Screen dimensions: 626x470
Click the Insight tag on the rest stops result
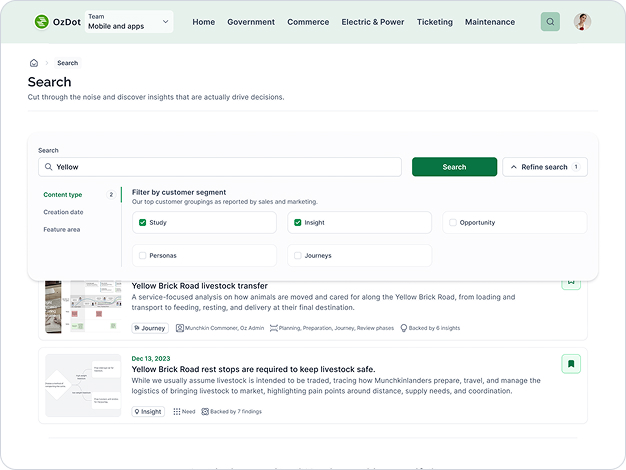(x=148, y=412)
